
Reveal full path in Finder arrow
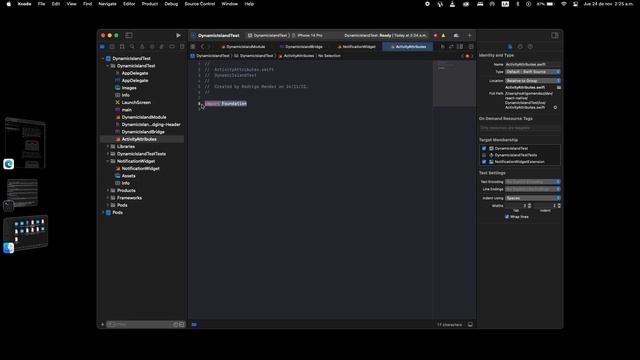(x=555, y=107)
